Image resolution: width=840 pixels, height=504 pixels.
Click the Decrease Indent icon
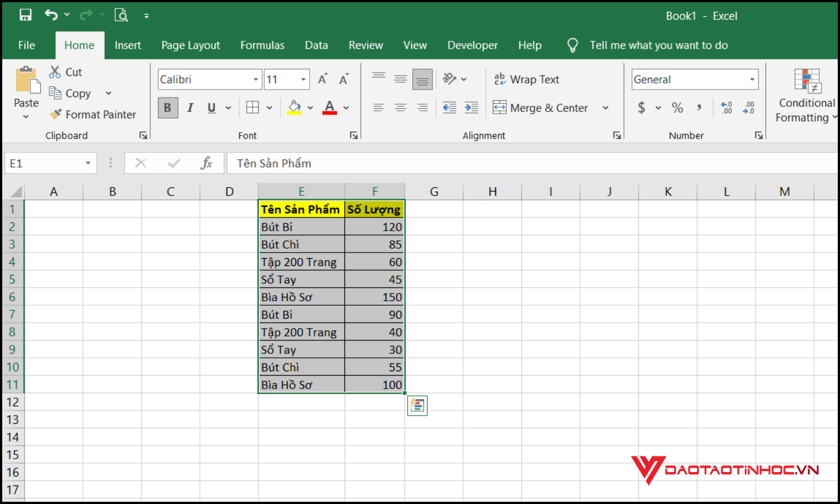[449, 108]
